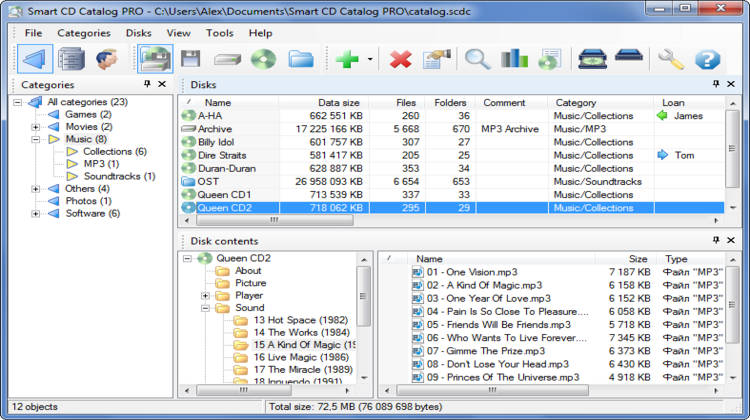Collapse the All categories tree node

pyautogui.click(x=18, y=102)
